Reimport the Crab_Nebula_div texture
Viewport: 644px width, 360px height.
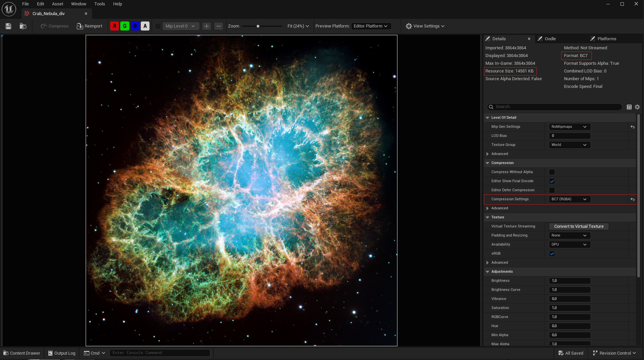[x=89, y=26]
